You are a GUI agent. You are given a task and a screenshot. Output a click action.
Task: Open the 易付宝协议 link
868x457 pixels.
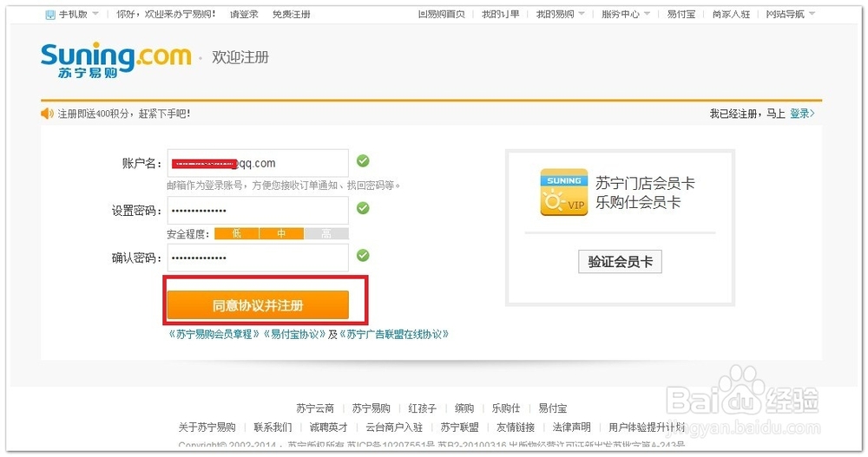pos(294,334)
